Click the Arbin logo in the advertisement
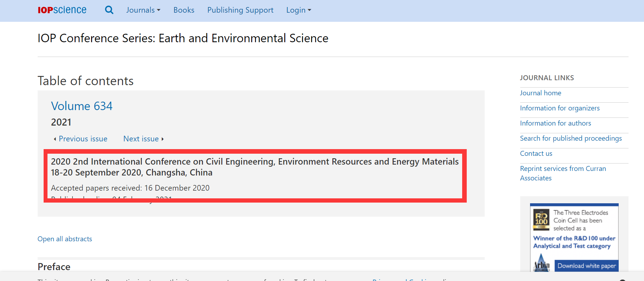This screenshot has width=644, height=281. (542, 263)
